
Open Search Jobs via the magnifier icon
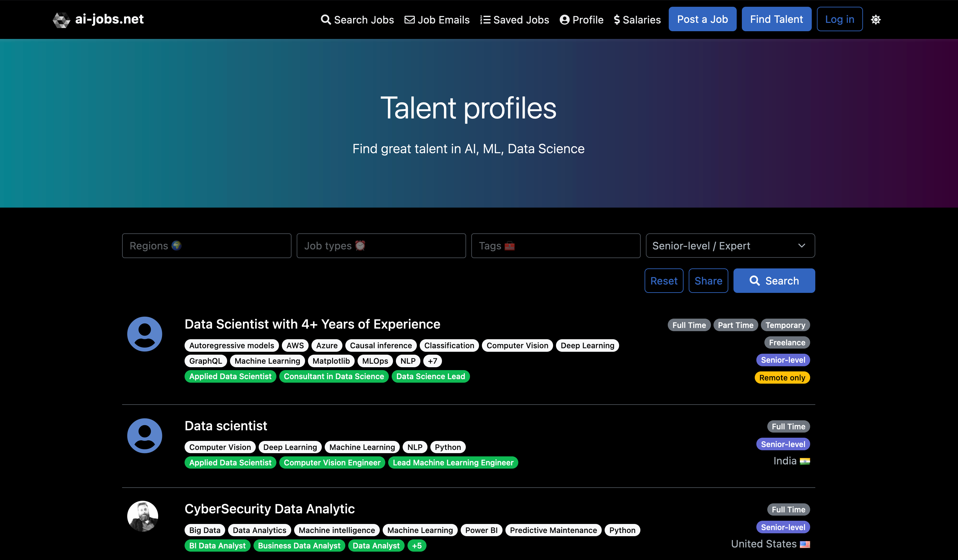point(326,19)
